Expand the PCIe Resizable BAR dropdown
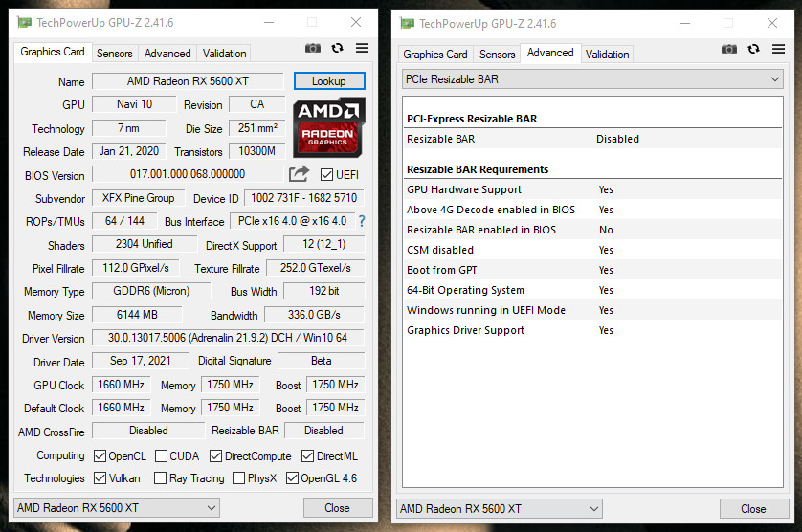The image size is (802, 532). click(x=592, y=79)
